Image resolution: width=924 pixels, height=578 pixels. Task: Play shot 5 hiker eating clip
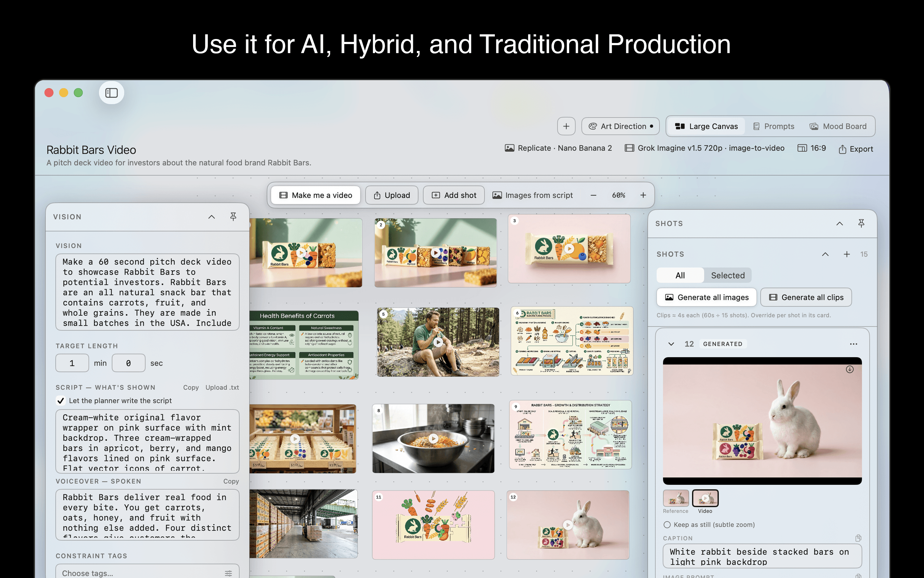coord(438,342)
